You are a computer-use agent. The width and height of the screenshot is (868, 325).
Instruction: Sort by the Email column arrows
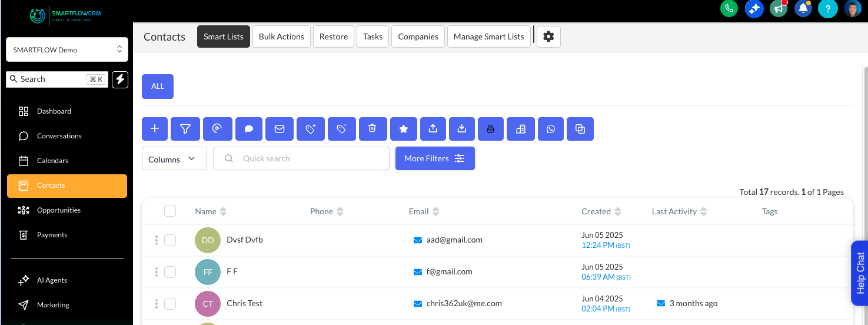tap(435, 211)
